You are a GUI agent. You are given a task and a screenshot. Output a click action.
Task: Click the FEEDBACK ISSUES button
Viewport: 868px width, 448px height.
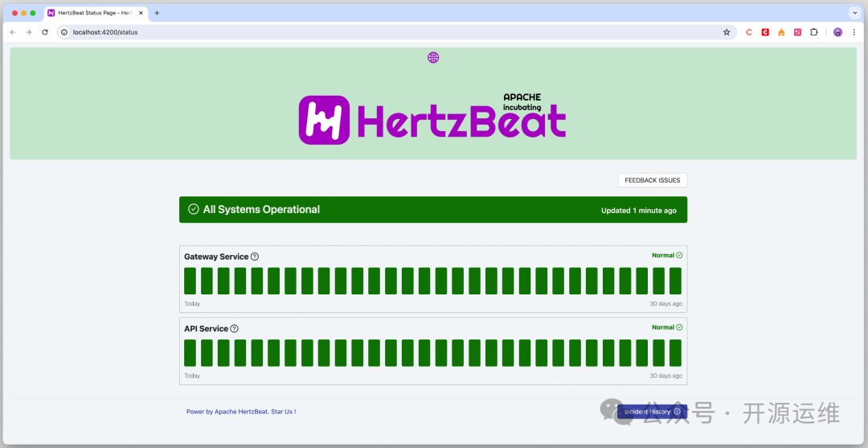coord(653,180)
